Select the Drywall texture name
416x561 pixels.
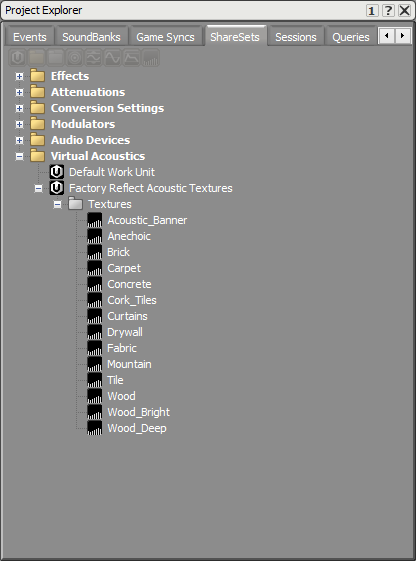125,332
